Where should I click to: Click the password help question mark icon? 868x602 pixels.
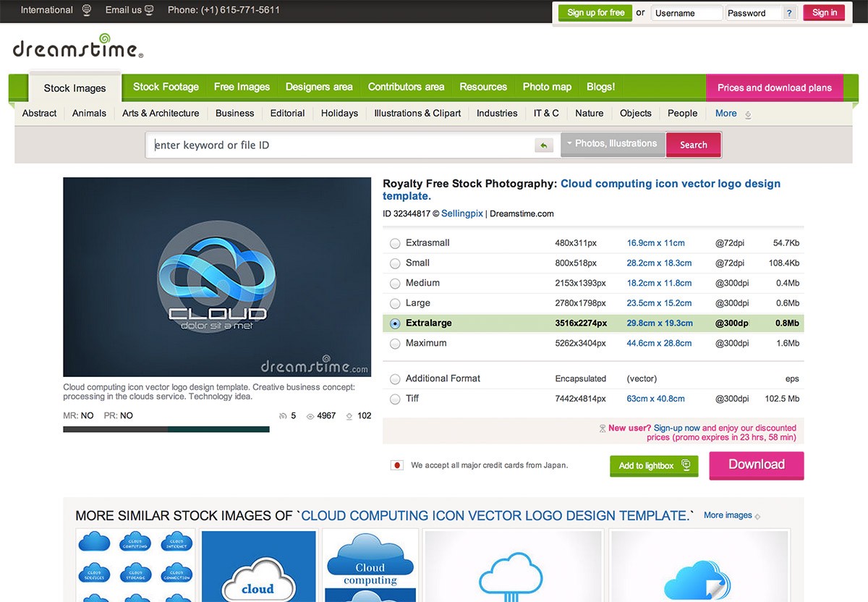(x=789, y=13)
